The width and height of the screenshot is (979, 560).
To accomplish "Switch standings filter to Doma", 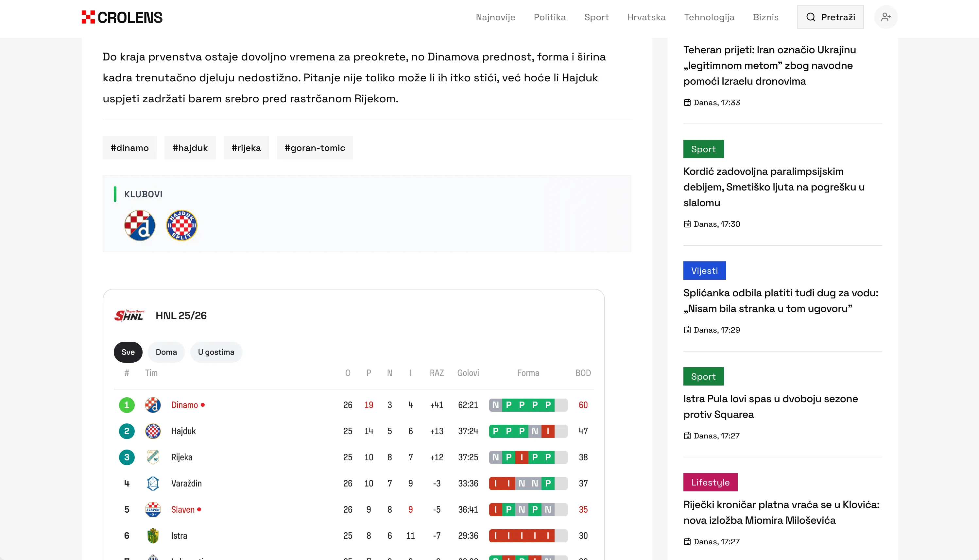I will click(x=166, y=352).
